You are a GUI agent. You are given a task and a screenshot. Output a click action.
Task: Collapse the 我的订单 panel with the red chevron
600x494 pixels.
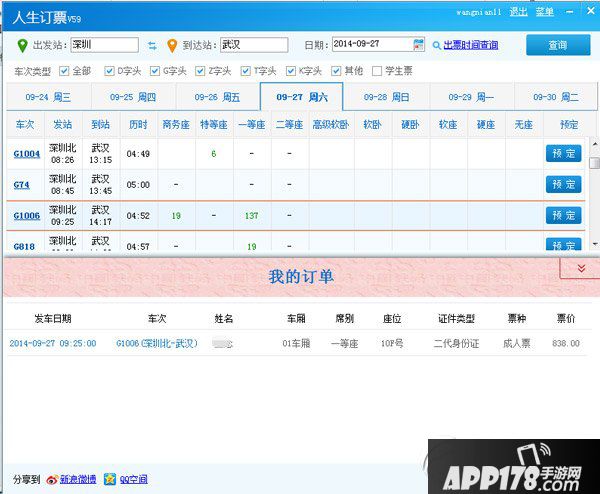coord(581,268)
